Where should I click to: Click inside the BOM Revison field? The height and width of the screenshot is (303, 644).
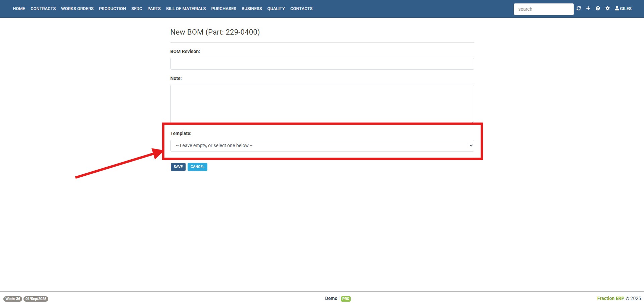pos(322,63)
